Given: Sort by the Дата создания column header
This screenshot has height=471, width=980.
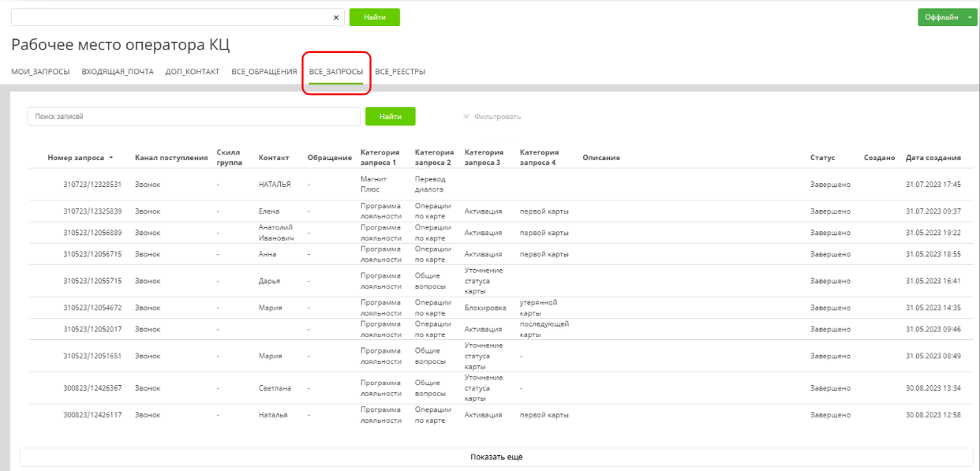Looking at the screenshot, I should (x=933, y=158).
